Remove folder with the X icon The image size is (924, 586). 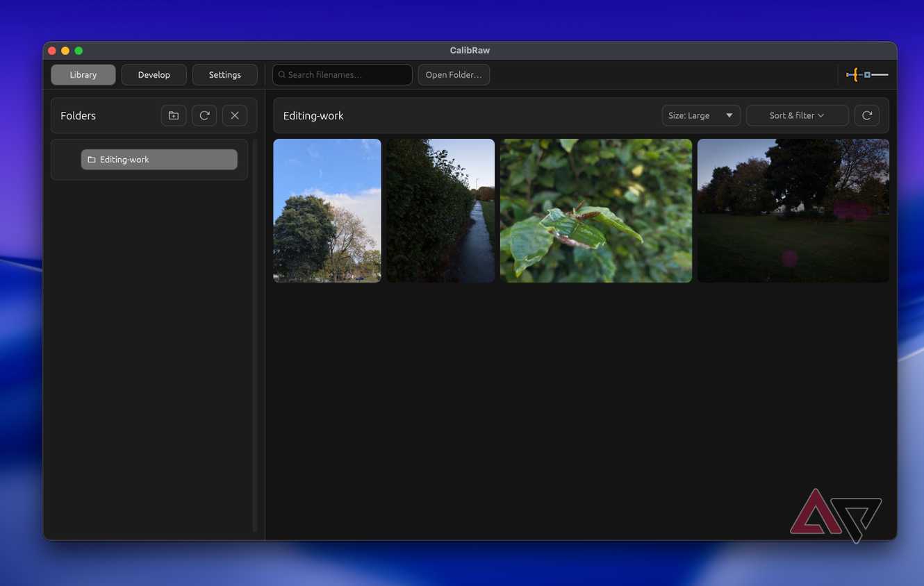235,115
